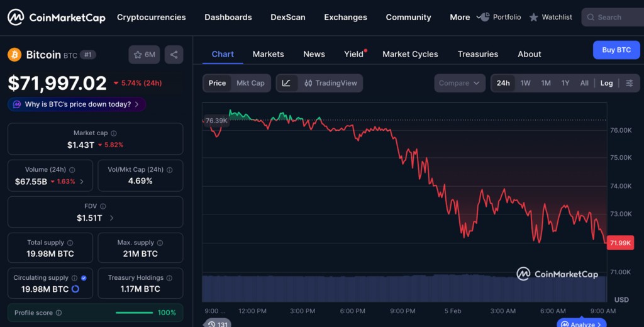Select the line chart icon
644x327 pixels.
(286, 83)
